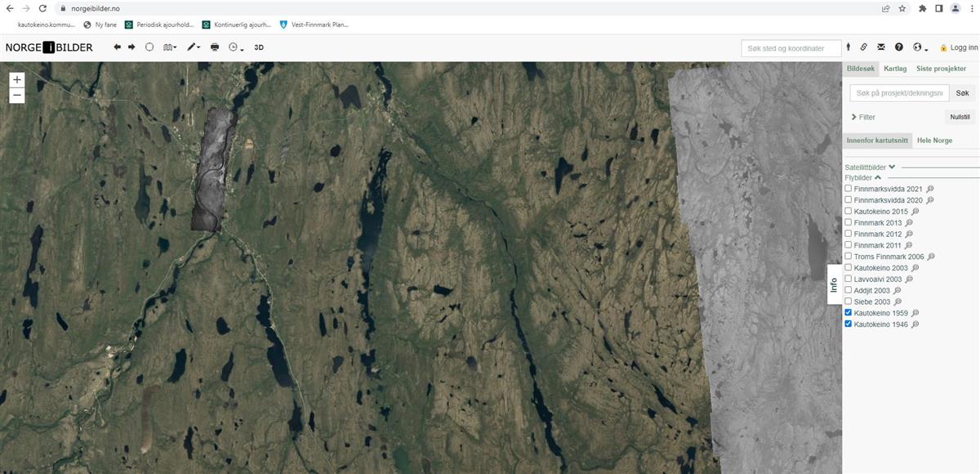Expand the Filter section
This screenshot has height=474, width=980.
tap(863, 118)
